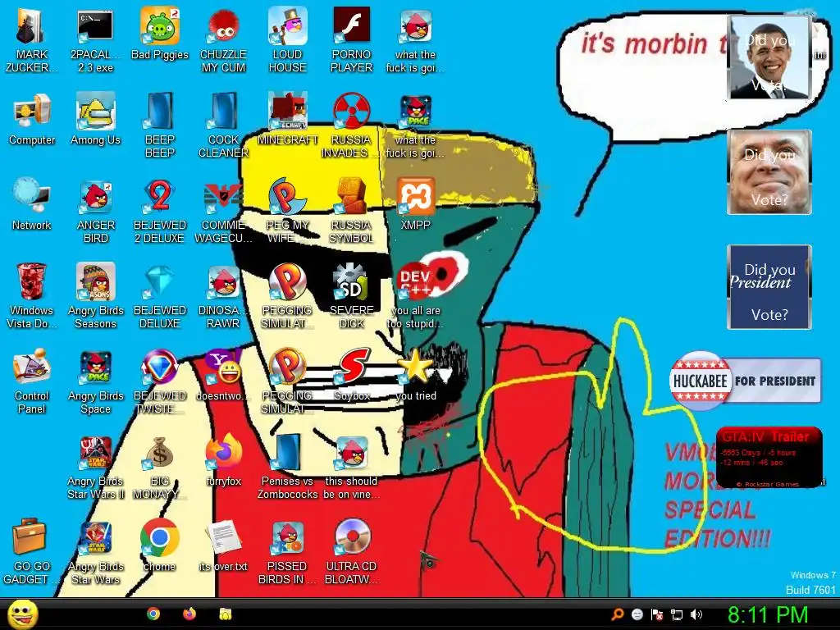Image resolution: width=840 pixels, height=630 pixels.
Task: Open the RUSSIA INVADES icon
Action: (351, 126)
